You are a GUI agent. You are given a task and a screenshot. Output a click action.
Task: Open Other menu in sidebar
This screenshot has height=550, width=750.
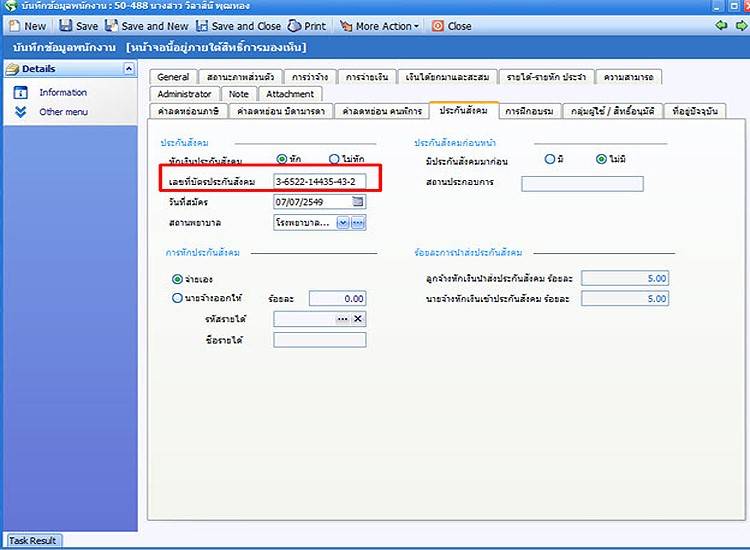click(63, 112)
